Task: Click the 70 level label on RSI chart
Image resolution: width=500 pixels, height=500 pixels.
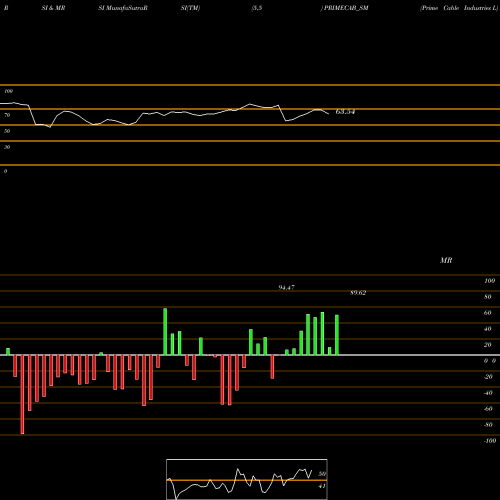Action: pos(7,115)
